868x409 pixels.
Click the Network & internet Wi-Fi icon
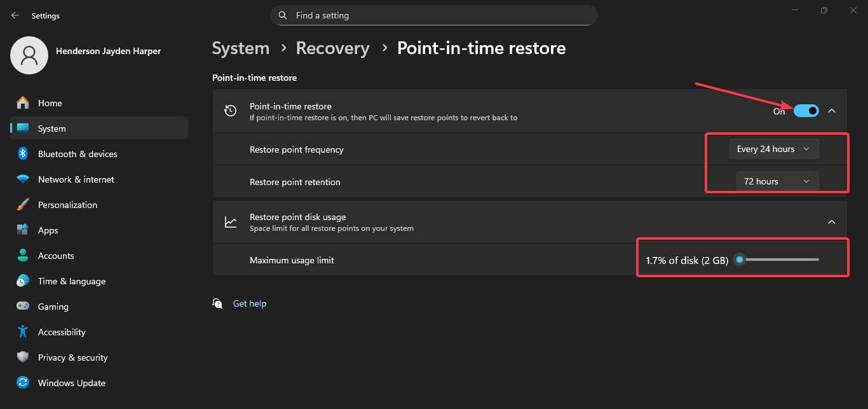(x=23, y=179)
